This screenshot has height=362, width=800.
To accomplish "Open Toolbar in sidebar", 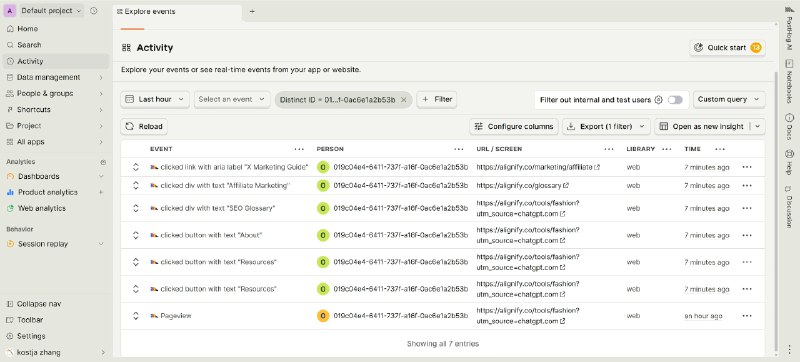I will pos(55,320).
